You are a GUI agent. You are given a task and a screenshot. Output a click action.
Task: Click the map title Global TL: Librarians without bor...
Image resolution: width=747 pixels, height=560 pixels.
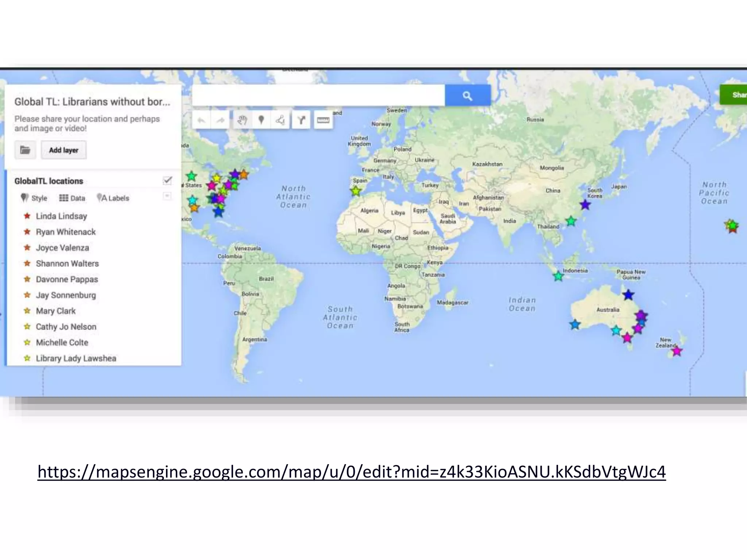pos(92,102)
